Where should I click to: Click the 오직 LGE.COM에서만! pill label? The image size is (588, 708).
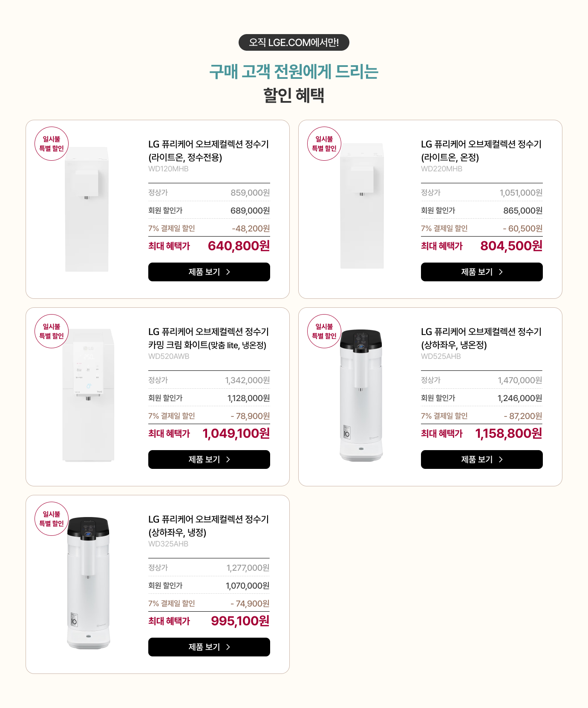pyautogui.click(x=294, y=42)
